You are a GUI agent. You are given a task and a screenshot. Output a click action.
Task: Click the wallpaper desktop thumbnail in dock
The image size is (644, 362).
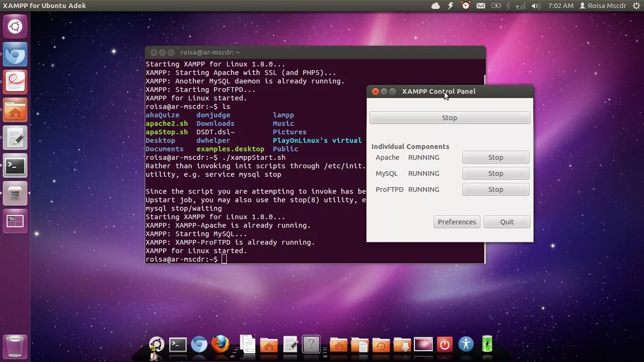click(423, 345)
